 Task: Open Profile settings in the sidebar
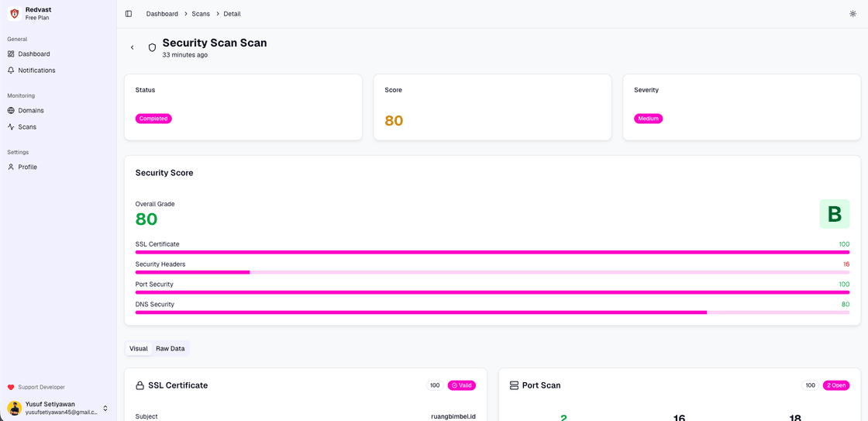(x=27, y=167)
